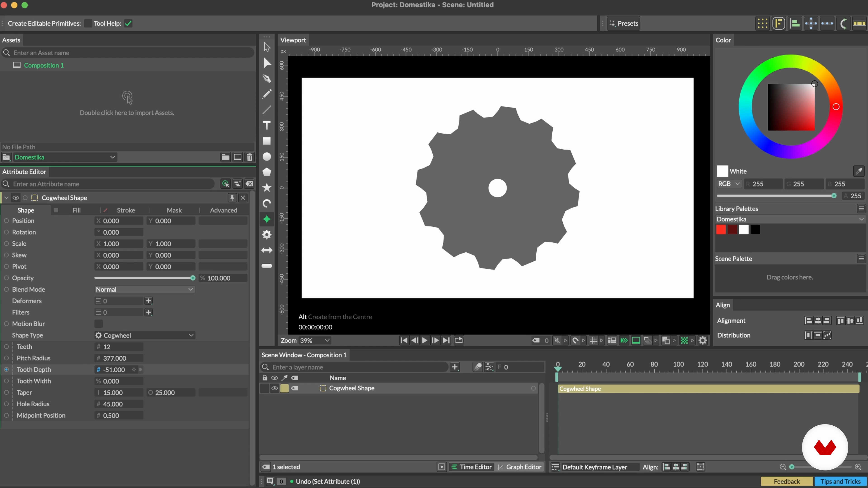868x488 pixels.
Task: Open Domestika library palette dropdown
Action: (x=790, y=219)
